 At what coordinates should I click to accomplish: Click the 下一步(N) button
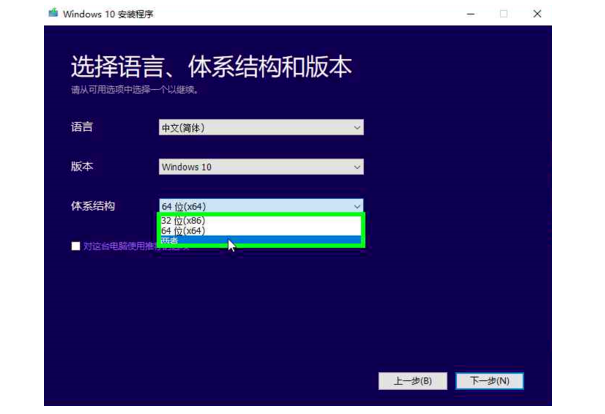(x=490, y=381)
